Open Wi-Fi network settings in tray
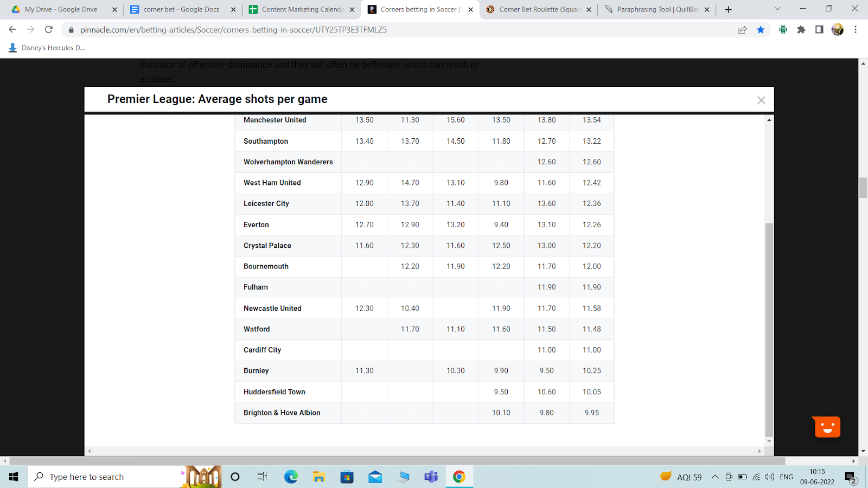 [x=756, y=477]
